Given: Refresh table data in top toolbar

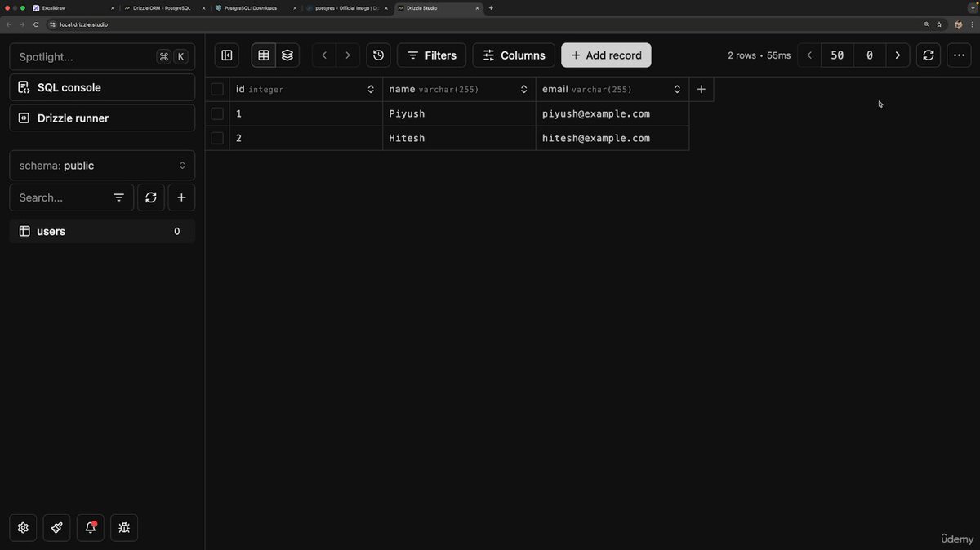Looking at the screenshot, I should coord(929,55).
